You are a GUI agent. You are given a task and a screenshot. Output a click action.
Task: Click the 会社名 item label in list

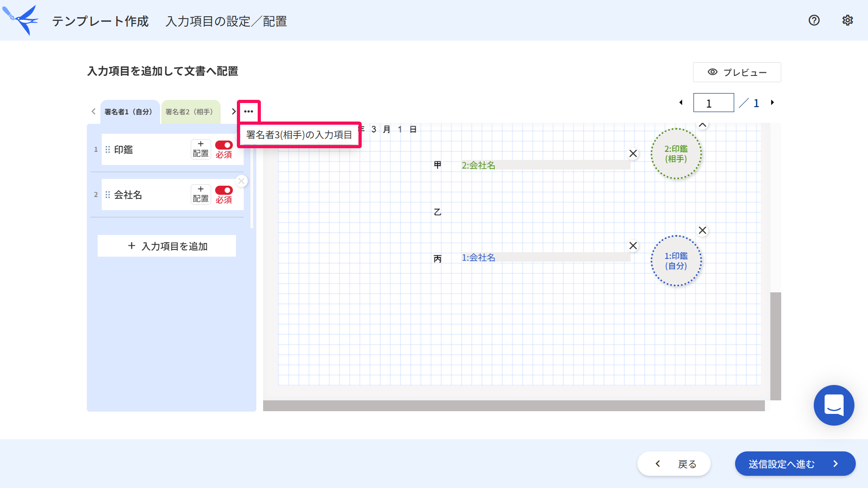(x=128, y=195)
